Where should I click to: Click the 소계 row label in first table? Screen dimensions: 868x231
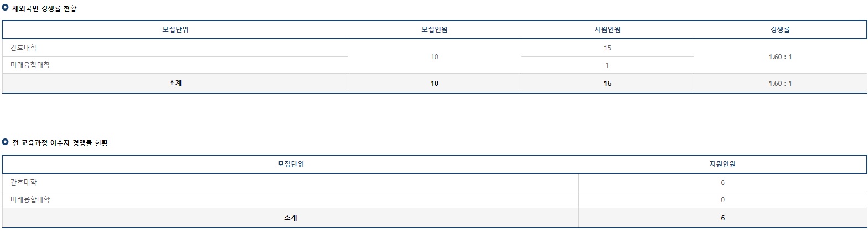coord(175,83)
